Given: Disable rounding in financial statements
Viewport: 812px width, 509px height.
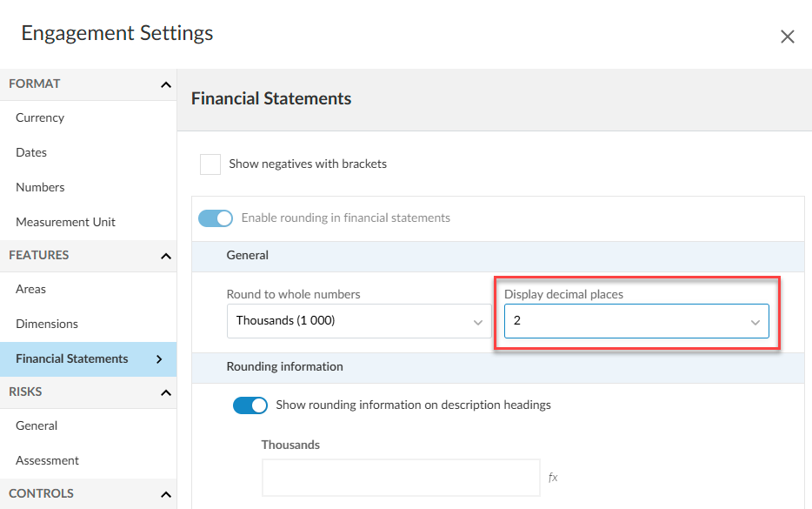Looking at the screenshot, I should [x=216, y=218].
